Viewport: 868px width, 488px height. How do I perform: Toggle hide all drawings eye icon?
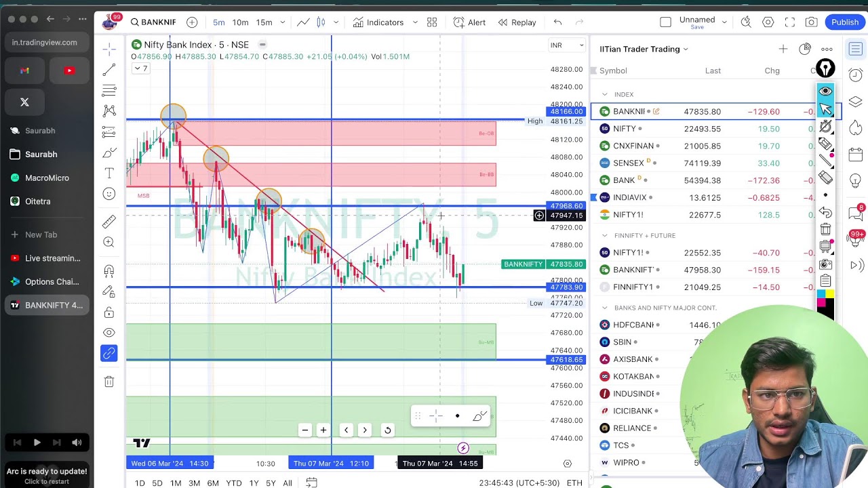coord(109,333)
